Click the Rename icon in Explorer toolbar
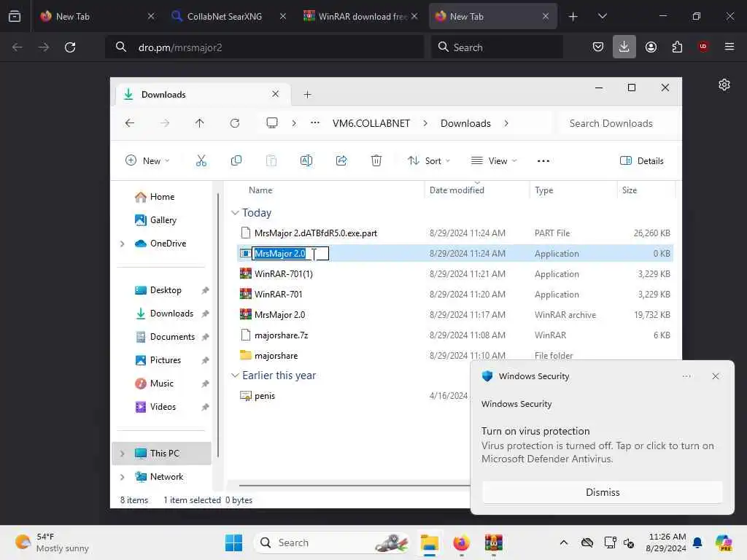 [x=306, y=160]
